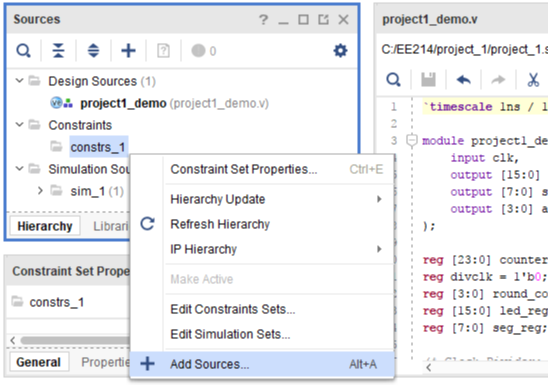Click the editor horizontal scroll left arrow

tap(428, 368)
